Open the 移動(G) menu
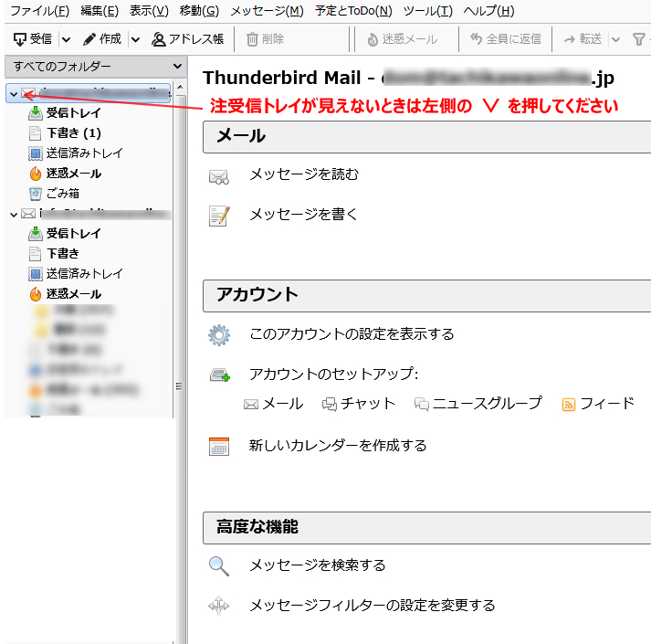Viewport: 651px width, 644px height. click(x=199, y=11)
